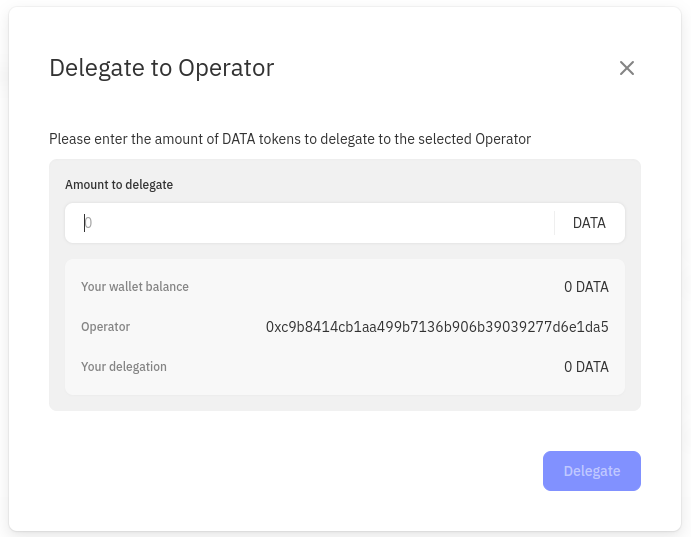Viewport: 691px width, 537px height.
Task: Select the operator address 0xc9b8414c…
Action: 437,327
